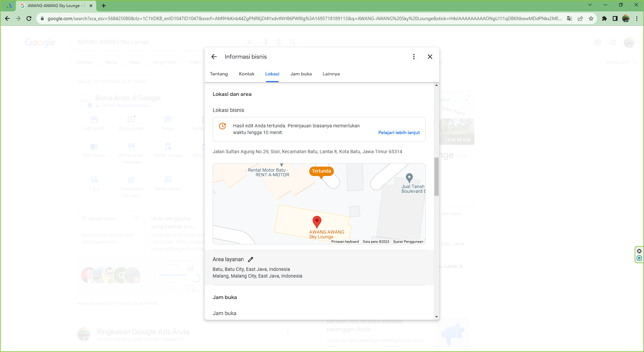
Task: Click the Gambar search filter
Action: (84, 62)
